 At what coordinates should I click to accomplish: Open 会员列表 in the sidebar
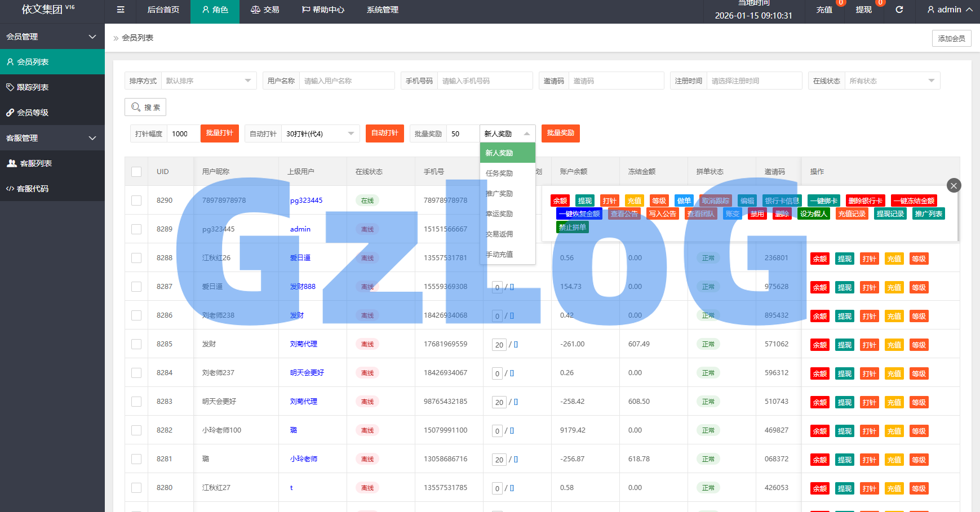tap(52, 62)
